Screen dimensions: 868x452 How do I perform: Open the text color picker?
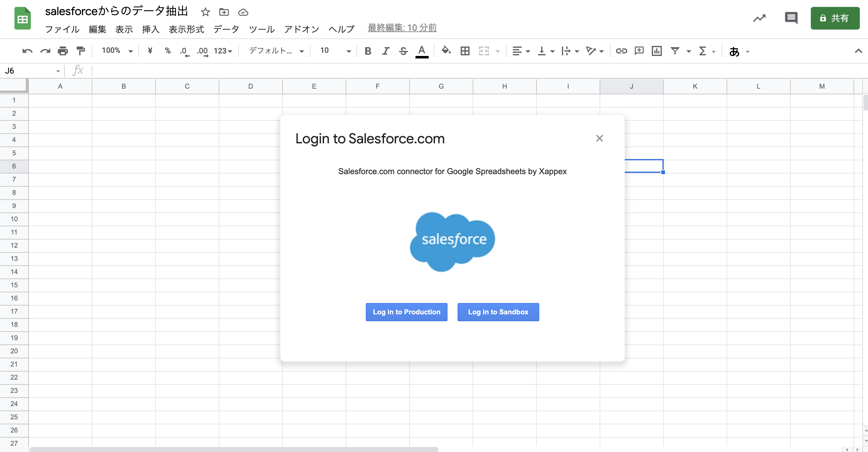click(x=421, y=51)
